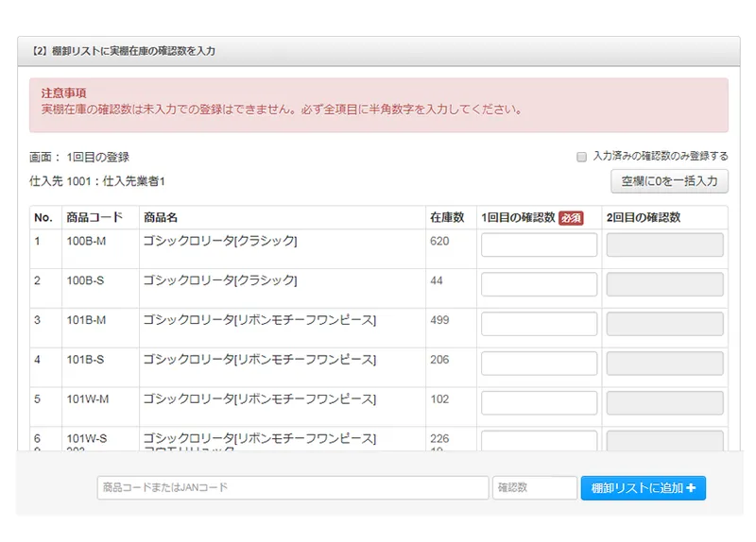Click 1回目の確認数 field for 101B-M
This screenshot has height=542, width=756.
[539, 324]
